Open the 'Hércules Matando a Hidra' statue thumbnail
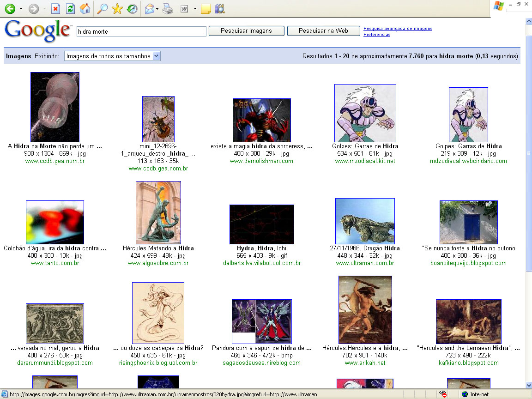This screenshot has height=399, width=532. point(158,212)
